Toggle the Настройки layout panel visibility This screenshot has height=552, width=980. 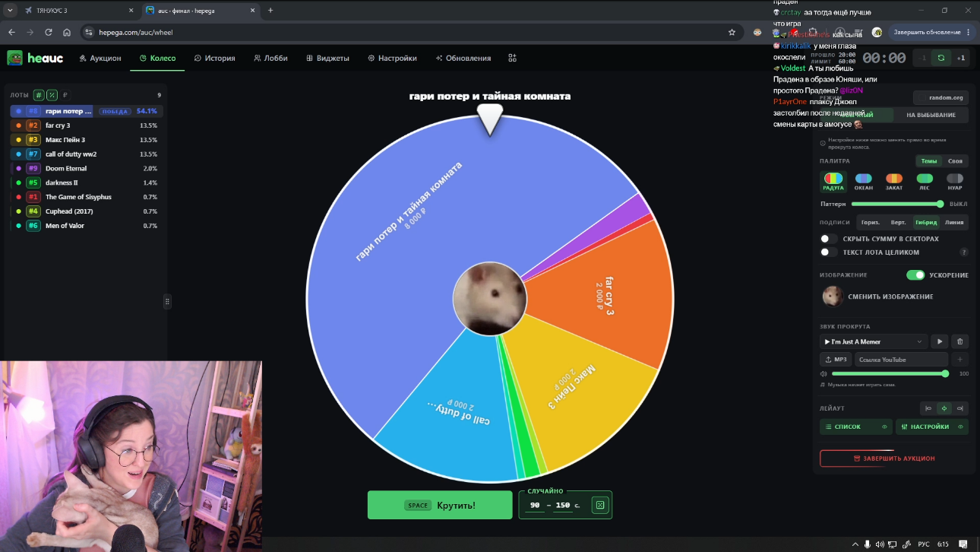932,427
